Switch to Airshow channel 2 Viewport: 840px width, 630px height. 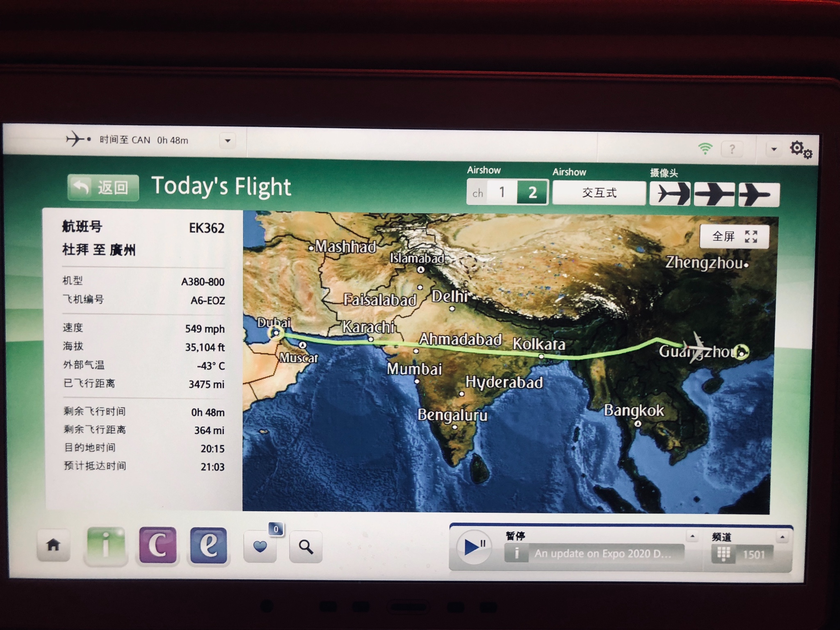(x=532, y=192)
